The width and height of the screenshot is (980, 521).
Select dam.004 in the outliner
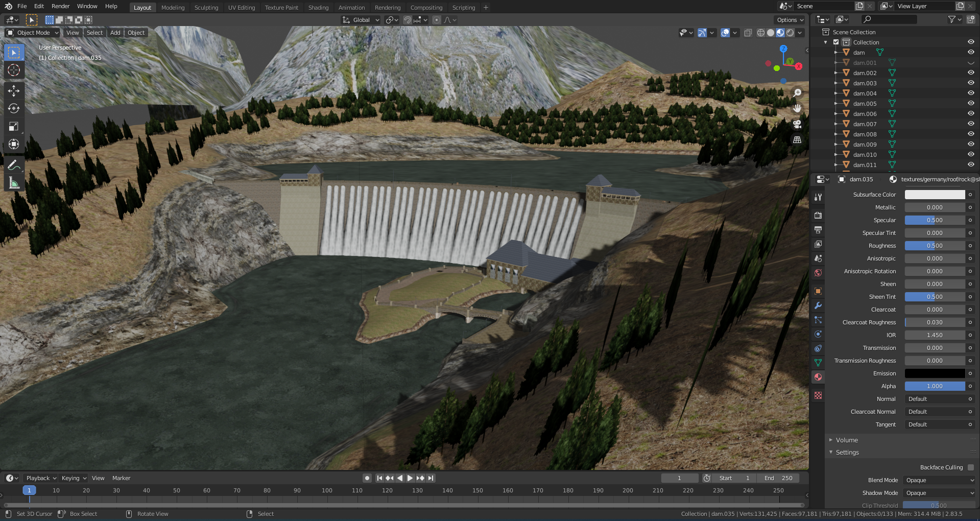pyautogui.click(x=864, y=93)
